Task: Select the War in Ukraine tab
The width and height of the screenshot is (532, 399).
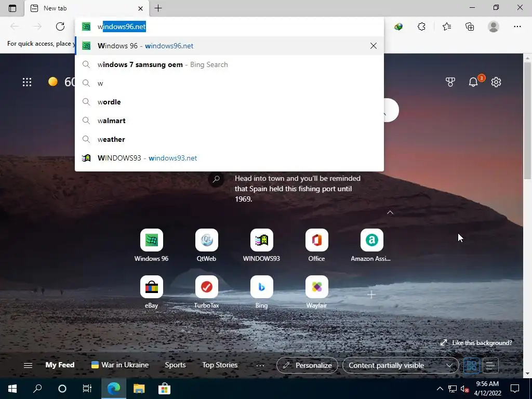Action: (120, 365)
